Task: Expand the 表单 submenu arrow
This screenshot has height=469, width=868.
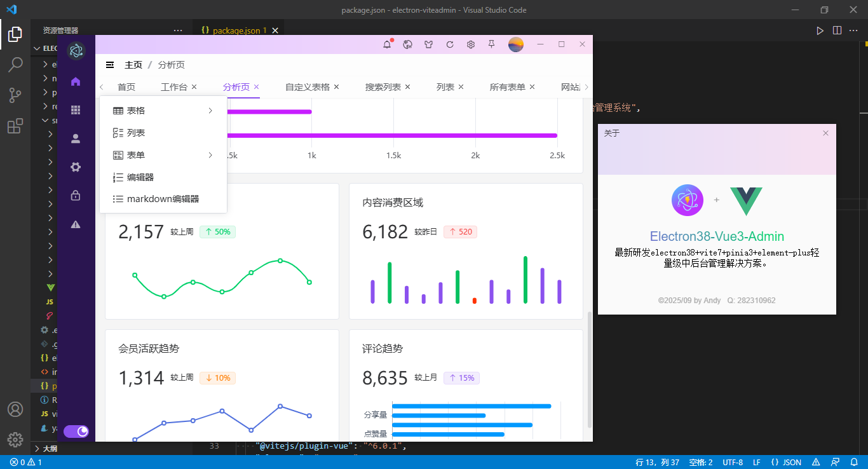Action: [210, 154]
